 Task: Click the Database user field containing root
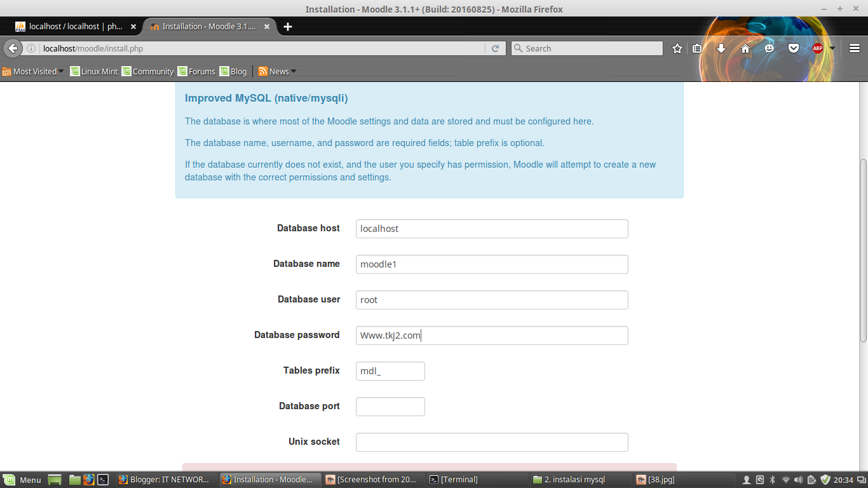(492, 300)
